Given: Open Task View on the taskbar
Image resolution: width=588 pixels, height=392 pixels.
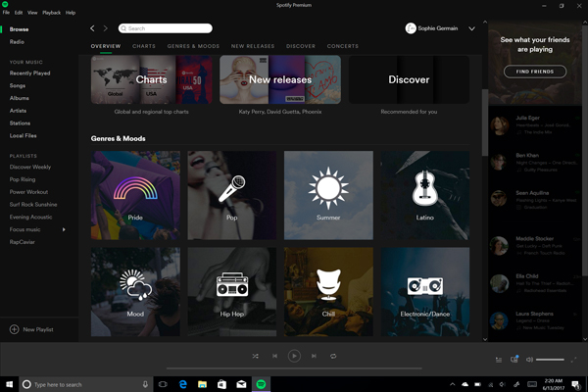Looking at the screenshot, I should pos(163,384).
